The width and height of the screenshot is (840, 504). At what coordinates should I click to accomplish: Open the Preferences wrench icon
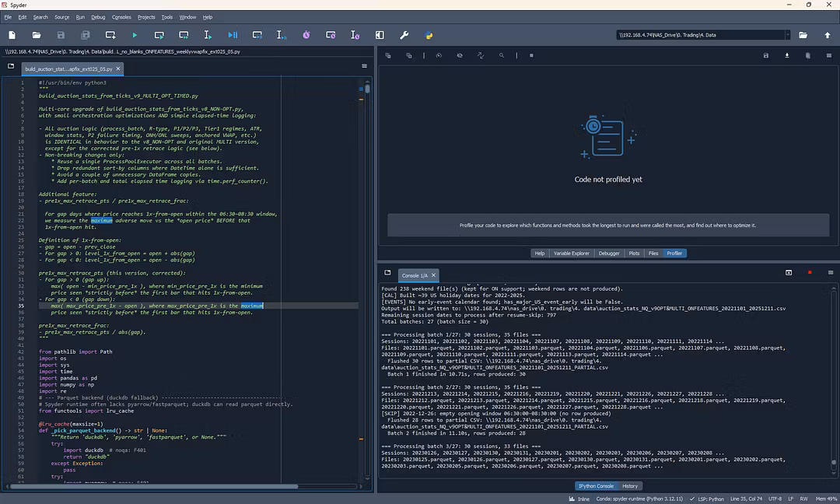coord(404,35)
